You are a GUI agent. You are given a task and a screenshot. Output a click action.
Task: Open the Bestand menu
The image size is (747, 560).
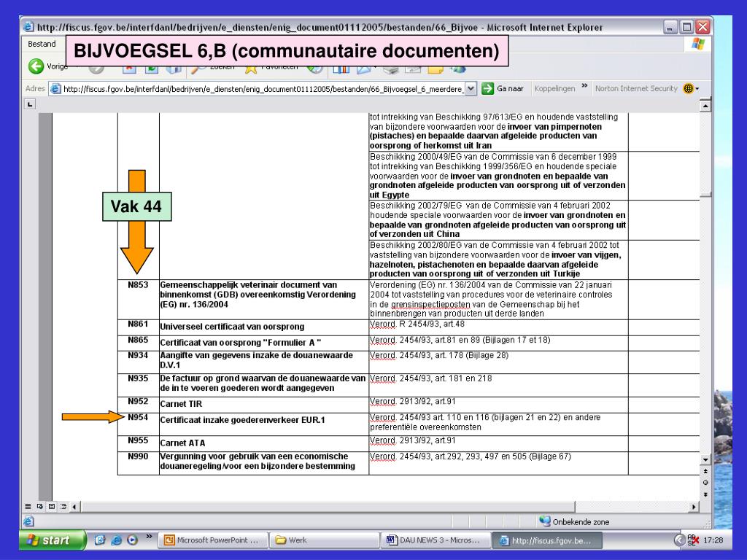[x=42, y=44]
